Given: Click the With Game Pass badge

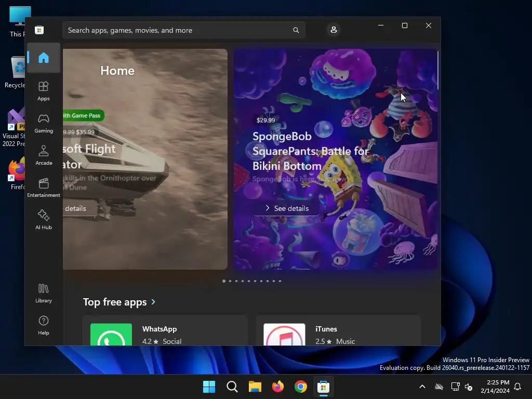Looking at the screenshot, I should [x=84, y=115].
